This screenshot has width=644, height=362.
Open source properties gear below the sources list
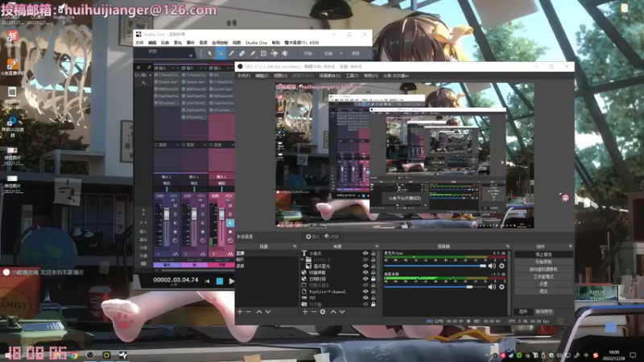click(323, 312)
